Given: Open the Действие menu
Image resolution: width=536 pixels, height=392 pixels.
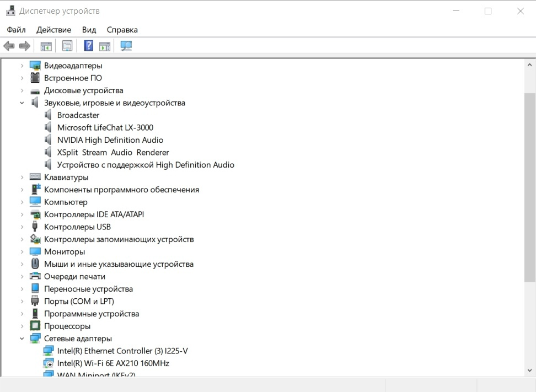Looking at the screenshot, I should point(53,30).
